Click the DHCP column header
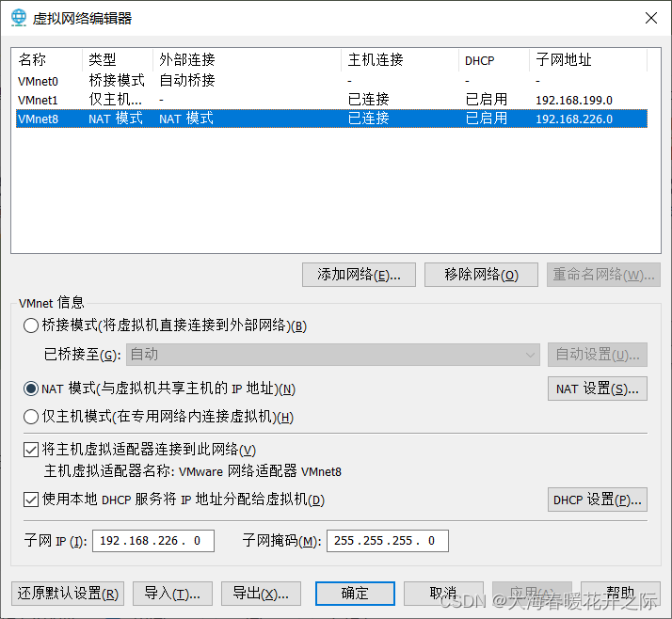The image size is (672, 619). (494, 59)
